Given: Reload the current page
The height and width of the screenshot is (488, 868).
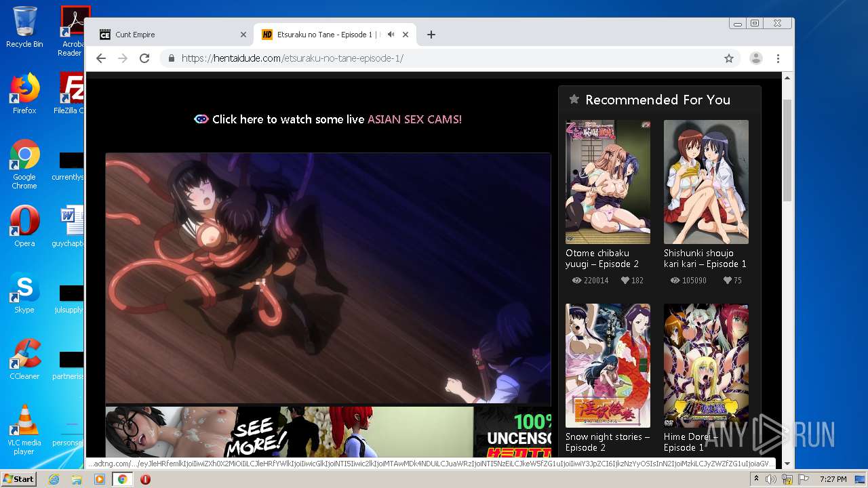Looking at the screenshot, I should tap(144, 58).
